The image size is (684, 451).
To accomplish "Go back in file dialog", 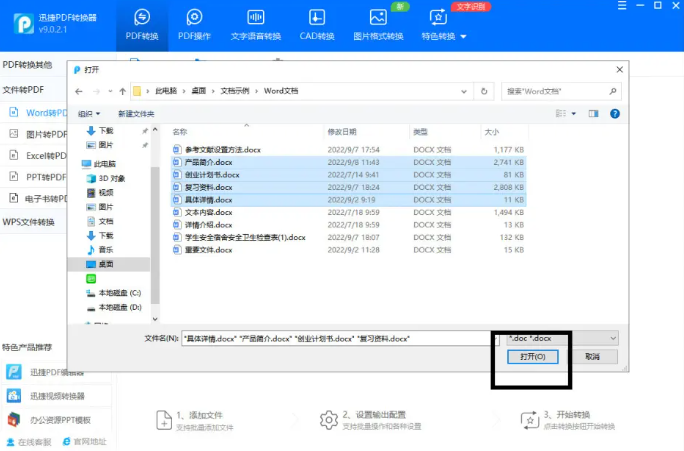I will pyautogui.click(x=79, y=91).
